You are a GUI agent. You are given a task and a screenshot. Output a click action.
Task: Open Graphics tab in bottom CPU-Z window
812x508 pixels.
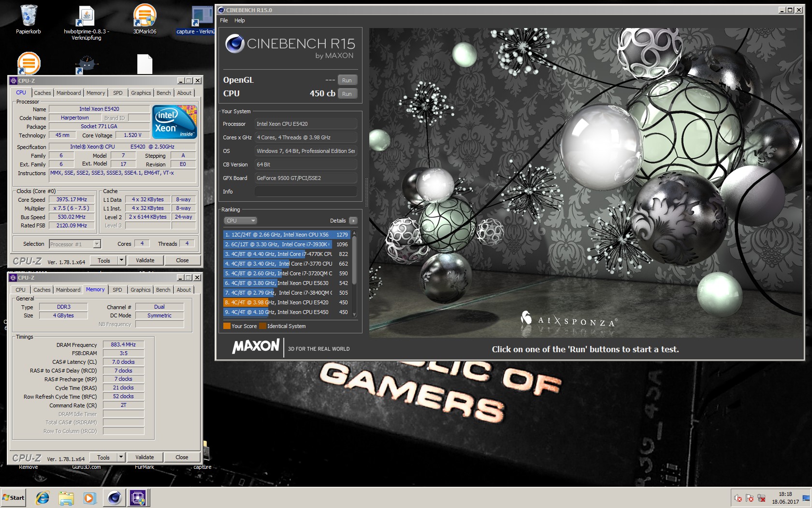click(x=141, y=290)
